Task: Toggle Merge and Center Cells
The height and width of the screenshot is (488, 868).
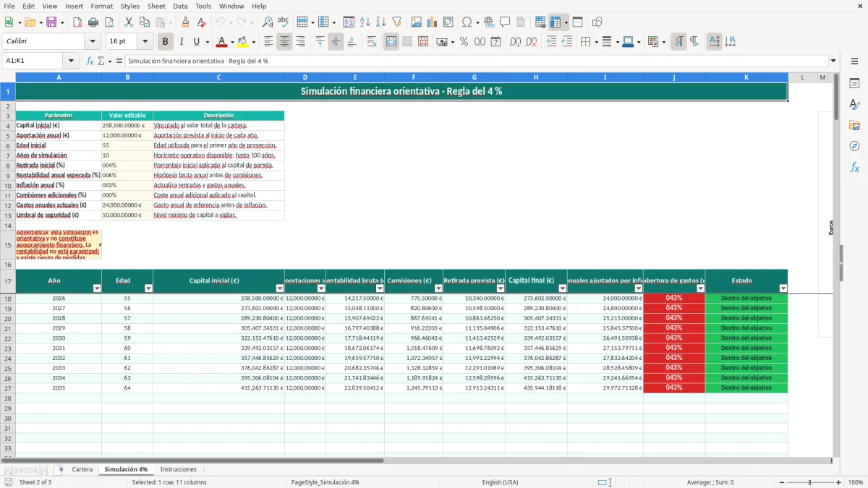Action: point(391,42)
